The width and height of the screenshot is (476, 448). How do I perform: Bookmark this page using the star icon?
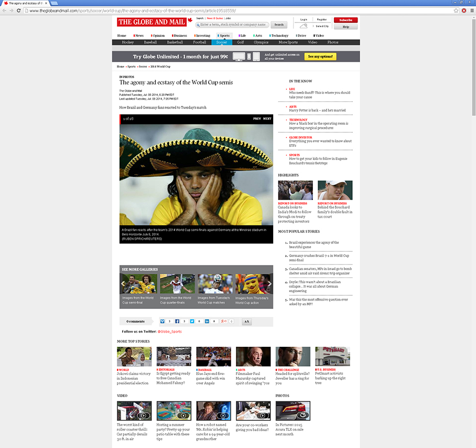[456, 10]
